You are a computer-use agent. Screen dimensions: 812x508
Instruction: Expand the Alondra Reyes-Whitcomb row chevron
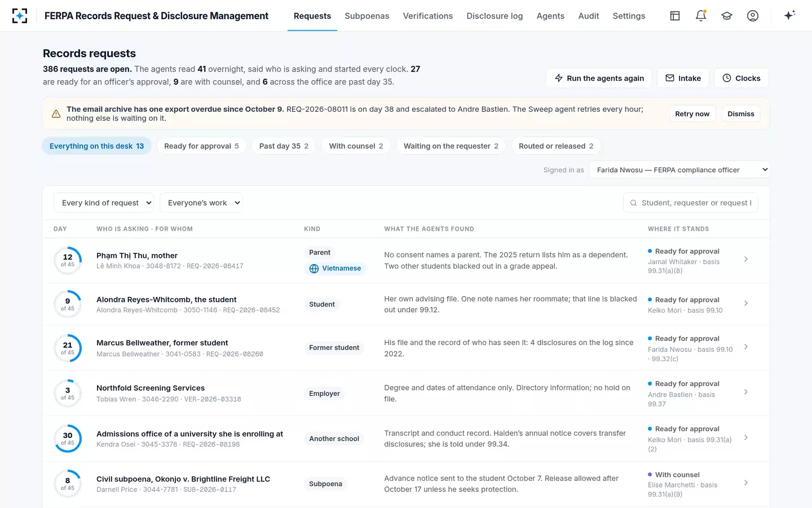click(746, 303)
